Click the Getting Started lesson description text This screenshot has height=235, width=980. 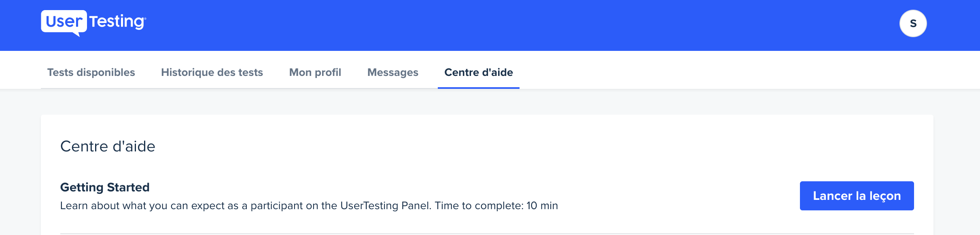[x=309, y=206]
